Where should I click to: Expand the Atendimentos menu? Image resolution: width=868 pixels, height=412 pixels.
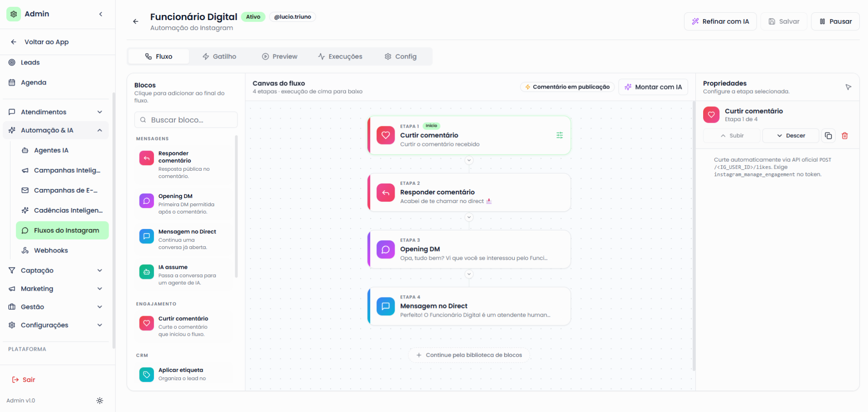point(56,112)
